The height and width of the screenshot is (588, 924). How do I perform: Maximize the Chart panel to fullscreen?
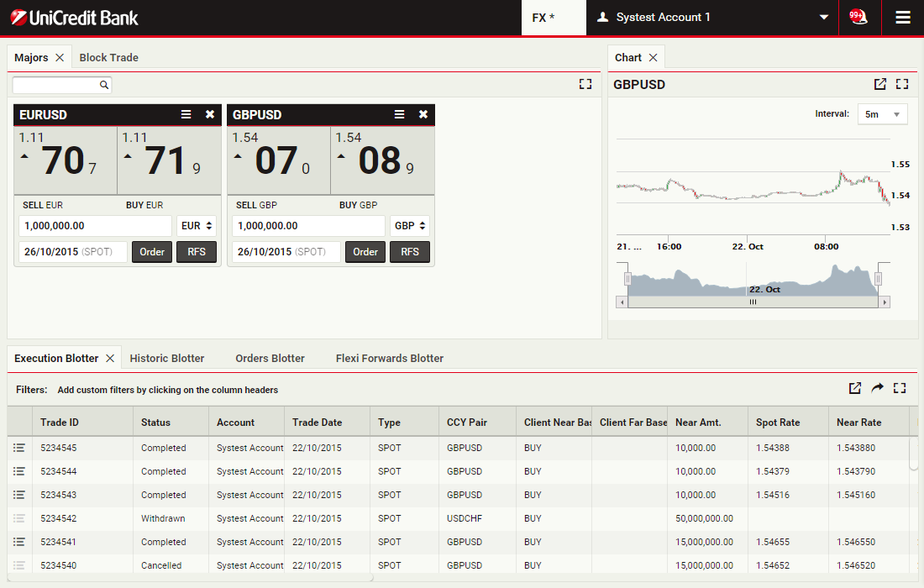tap(902, 84)
